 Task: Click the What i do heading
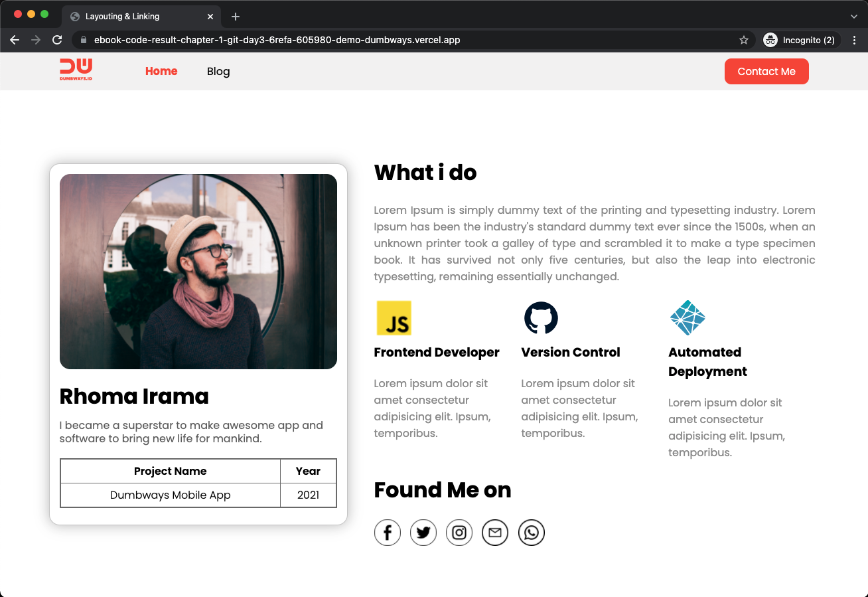pyautogui.click(x=425, y=173)
